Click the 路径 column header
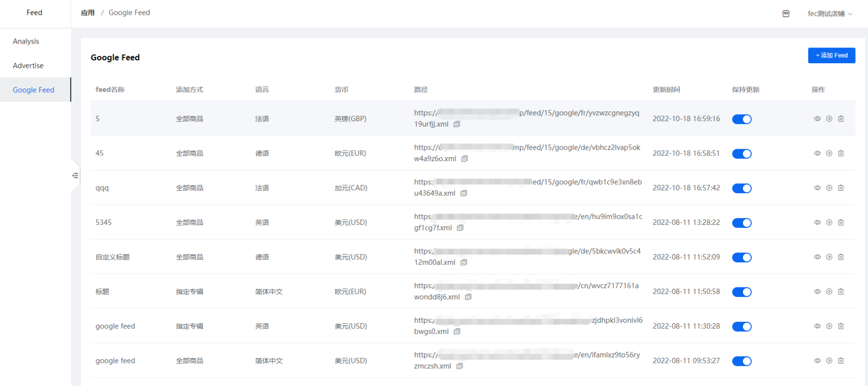Viewport: 868px width, 386px height. pyautogui.click(x=421, y=89)
